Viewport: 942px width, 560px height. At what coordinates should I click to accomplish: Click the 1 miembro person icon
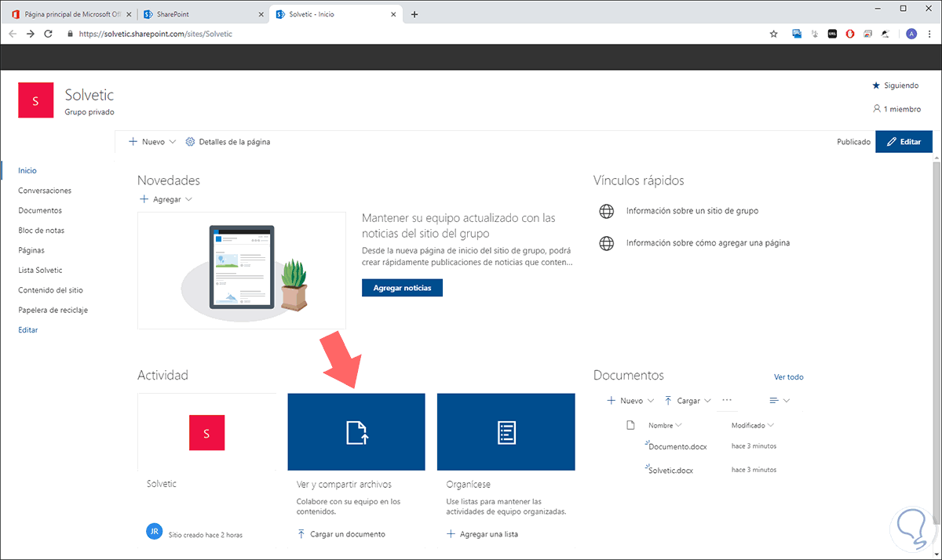pyautogui.click(x=877, y=109)
